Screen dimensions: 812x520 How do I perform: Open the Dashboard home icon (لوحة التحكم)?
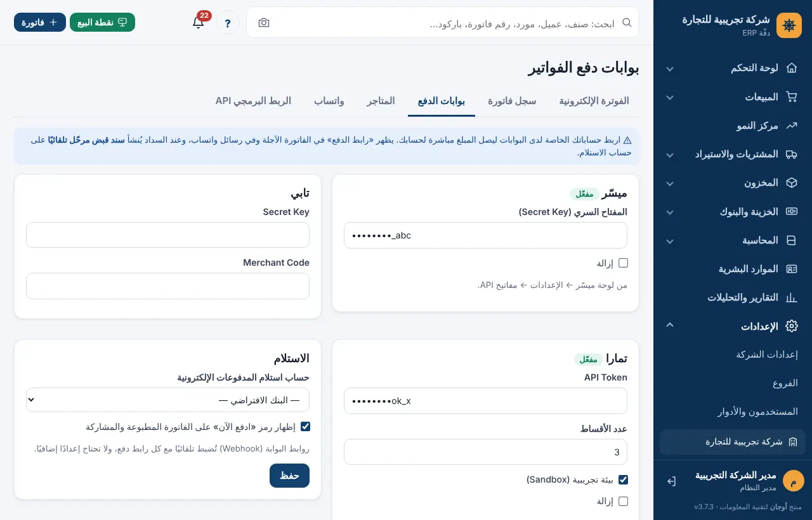tap(791, 68)
